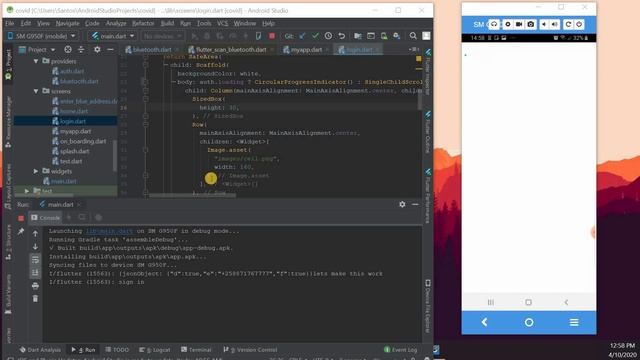Expand the test folder
The image size is (640, 360).
coord(27,191)
